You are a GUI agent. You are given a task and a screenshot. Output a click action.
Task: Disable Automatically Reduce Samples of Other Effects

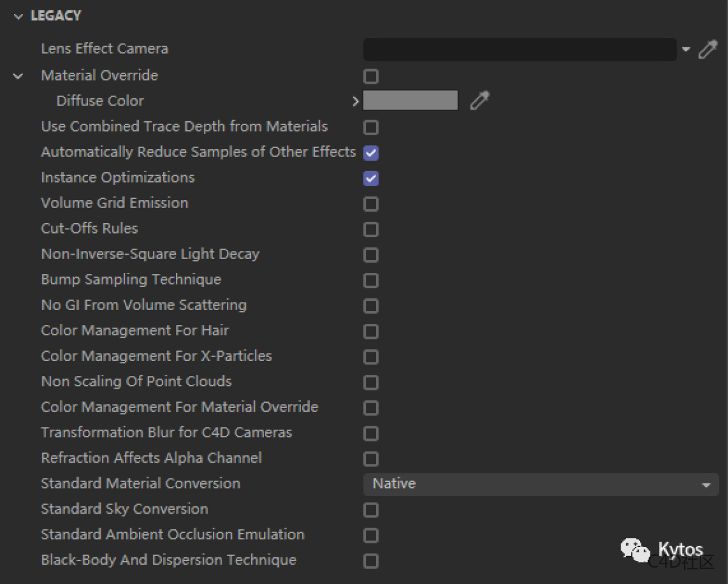371,153
